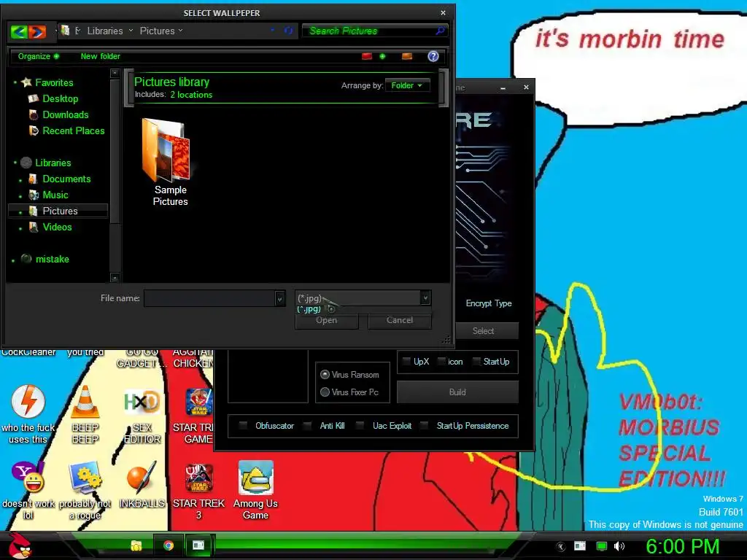Click the search magnifier in Search Pictures
The height and width of the screenshot is (560, 747).
coord(440,31)
